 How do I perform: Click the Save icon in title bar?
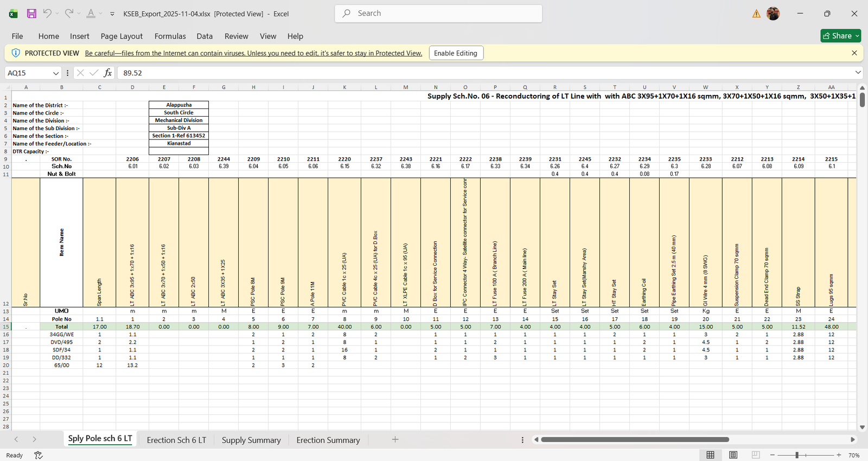31,14
